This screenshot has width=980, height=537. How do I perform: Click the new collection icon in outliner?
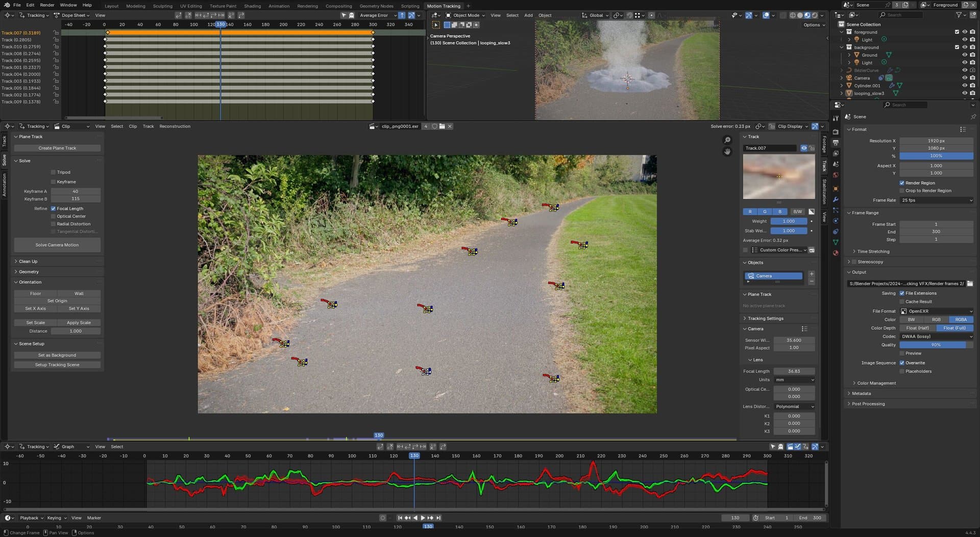pyautogui.click(x=973, y=15)
